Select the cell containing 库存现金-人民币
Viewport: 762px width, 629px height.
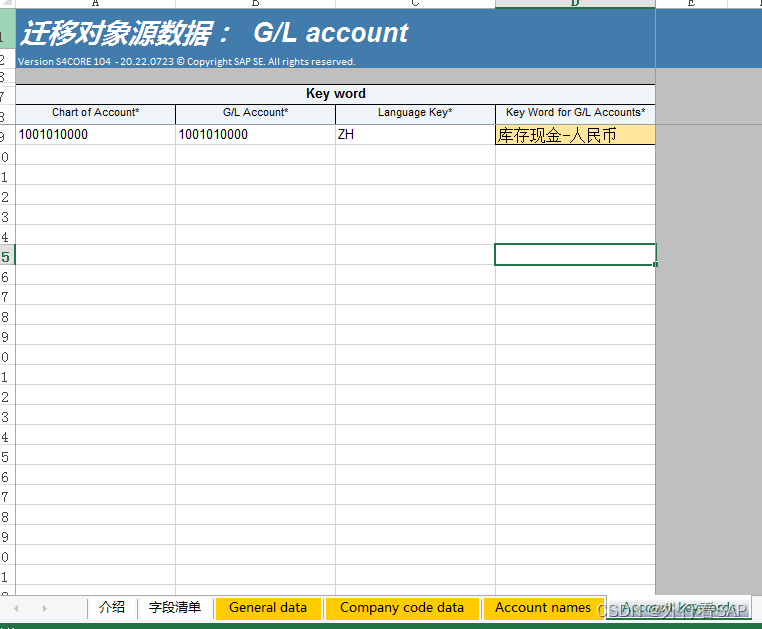click(575, 135)
